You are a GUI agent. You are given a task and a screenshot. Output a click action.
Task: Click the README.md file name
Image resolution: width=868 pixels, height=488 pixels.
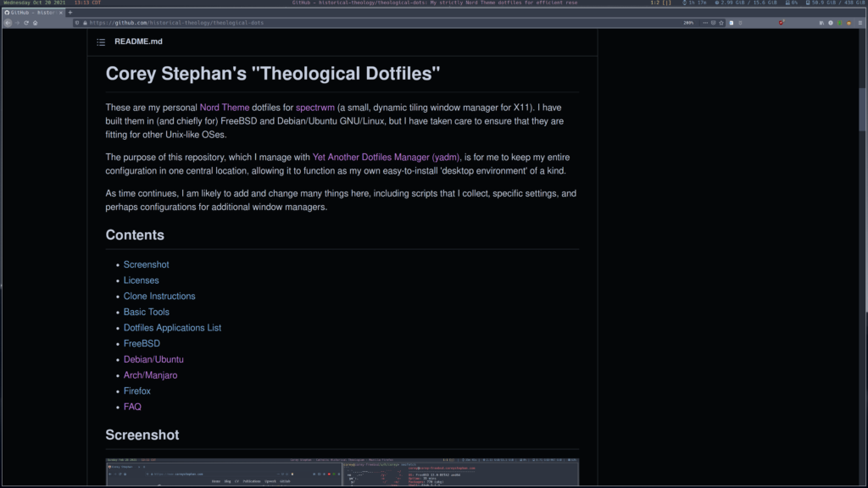[138, 42]
